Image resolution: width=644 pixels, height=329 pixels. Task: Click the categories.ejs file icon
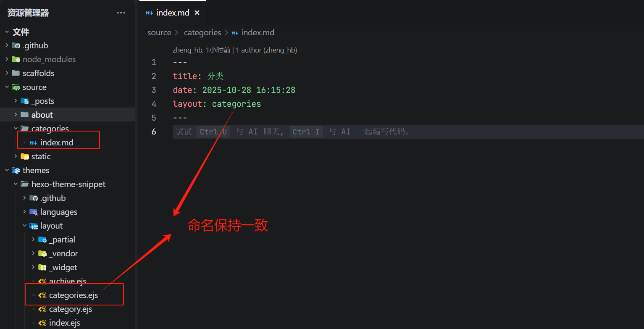coord(42,295)
